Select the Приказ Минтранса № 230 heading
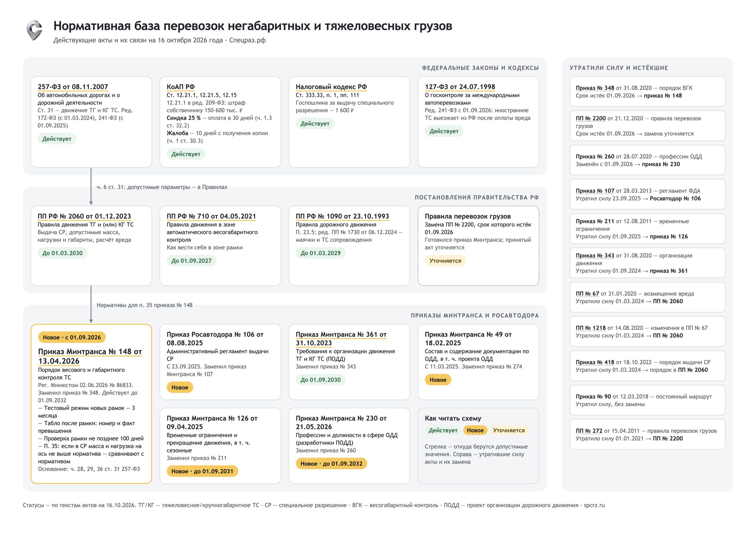The width and height of the screenshot is (756, 535). 341,422
